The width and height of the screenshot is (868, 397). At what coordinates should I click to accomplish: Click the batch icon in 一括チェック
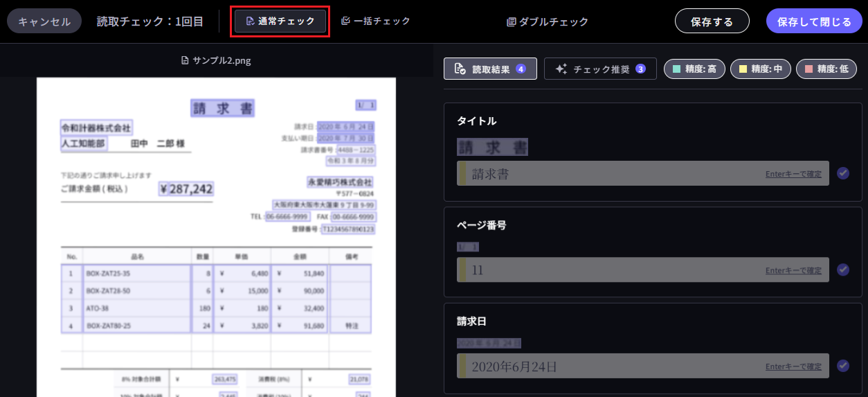click(345, 21)
